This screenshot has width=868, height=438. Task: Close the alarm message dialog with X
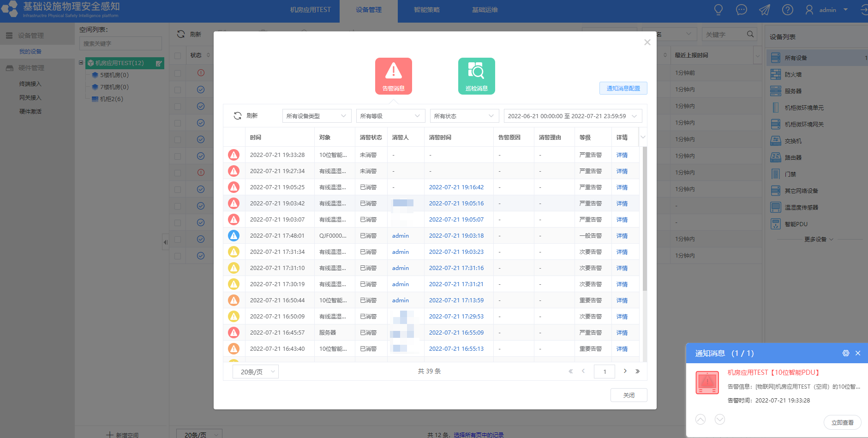coord(647,42)
